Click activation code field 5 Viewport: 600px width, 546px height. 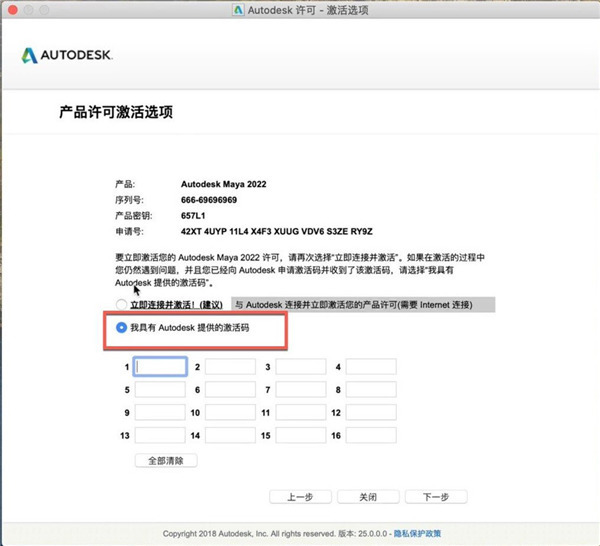160,390
